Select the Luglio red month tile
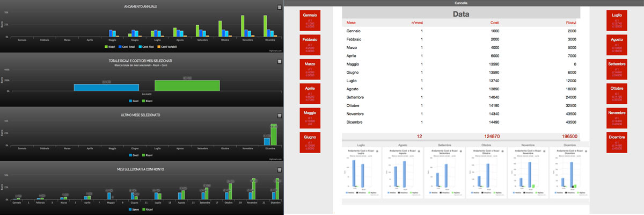This screenshot has height=215, width=644. pos(617,21)
